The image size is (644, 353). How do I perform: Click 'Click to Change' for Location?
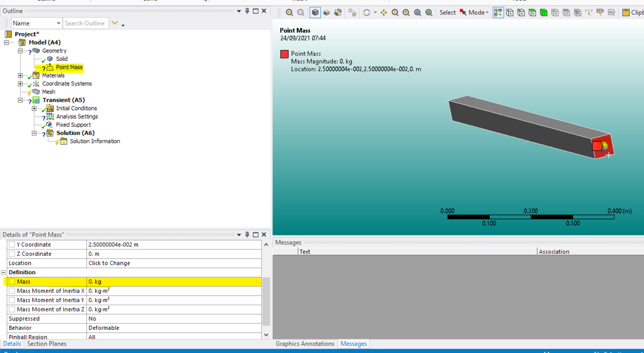[x=109, y=263]
